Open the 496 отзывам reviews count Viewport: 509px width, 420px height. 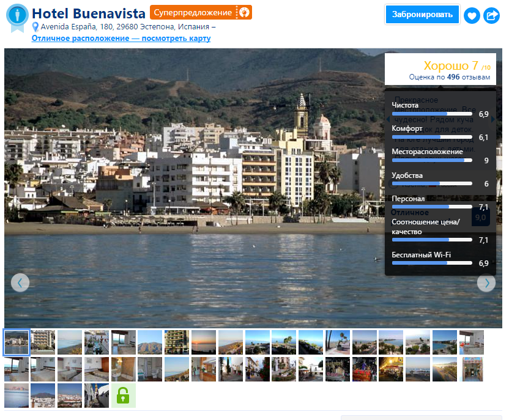click(x=469, y=77)
